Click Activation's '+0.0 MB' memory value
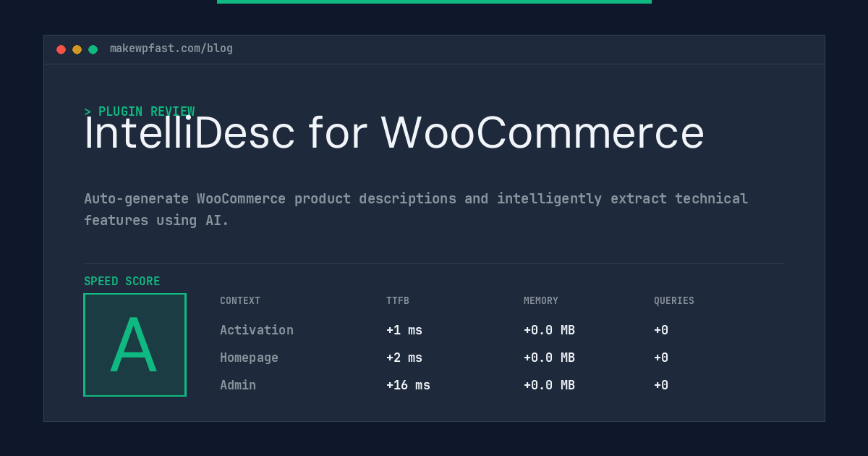The image size is (868, 456). (549, 330)
